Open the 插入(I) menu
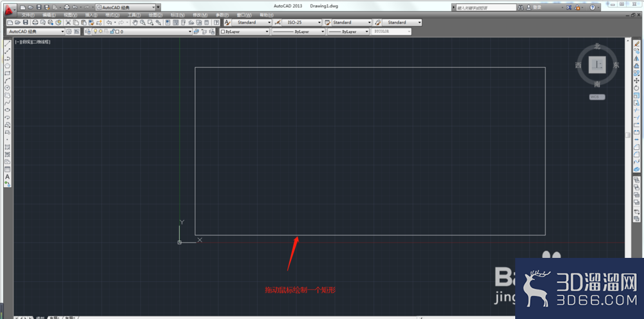 coord(91,15)
